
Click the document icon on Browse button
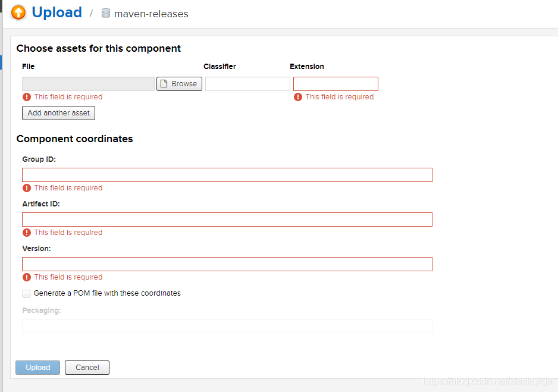point(164,84)
